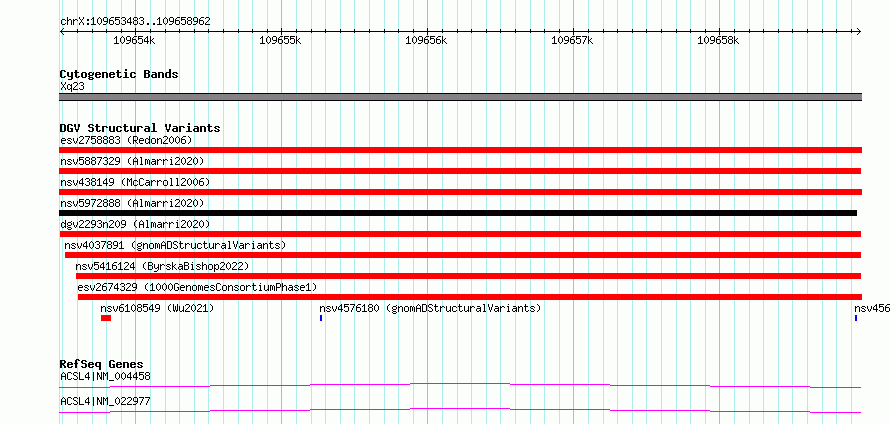Viewport: 890px width, 424px height.
Task: Select the blue marker under the nsv456 label
Action: pyautogui.click(x=856, y=318)
